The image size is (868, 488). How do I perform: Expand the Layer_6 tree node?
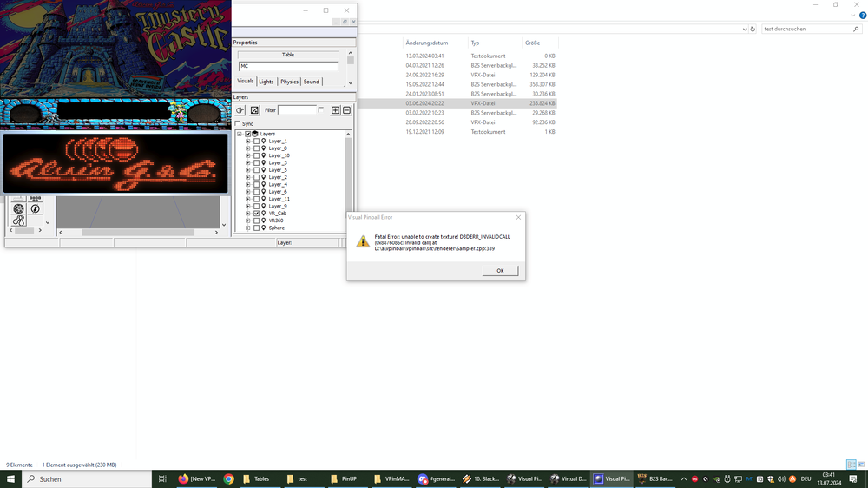click(x=248, y=192)
